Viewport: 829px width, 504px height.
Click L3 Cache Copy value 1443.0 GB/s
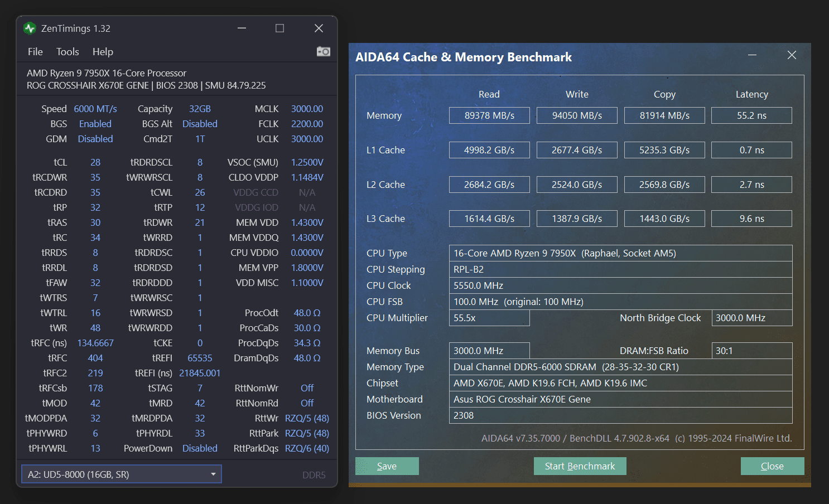pyautogui.click(x=664, y=219)
